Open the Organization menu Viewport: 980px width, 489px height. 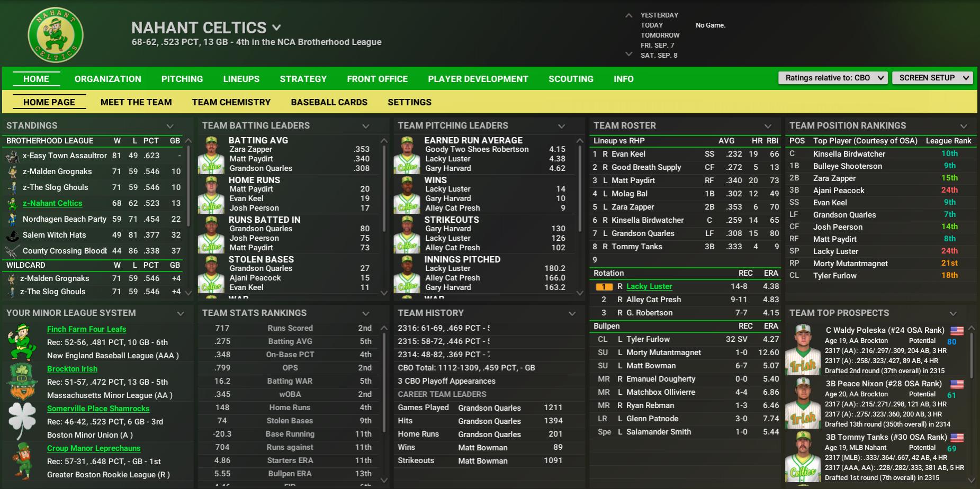[x=108, y=79]
